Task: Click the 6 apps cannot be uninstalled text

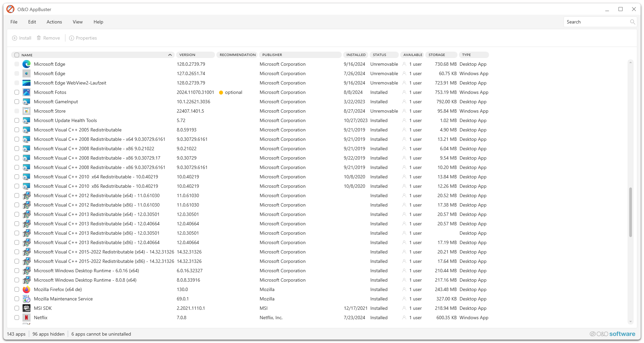Action: tap(101, 334)
